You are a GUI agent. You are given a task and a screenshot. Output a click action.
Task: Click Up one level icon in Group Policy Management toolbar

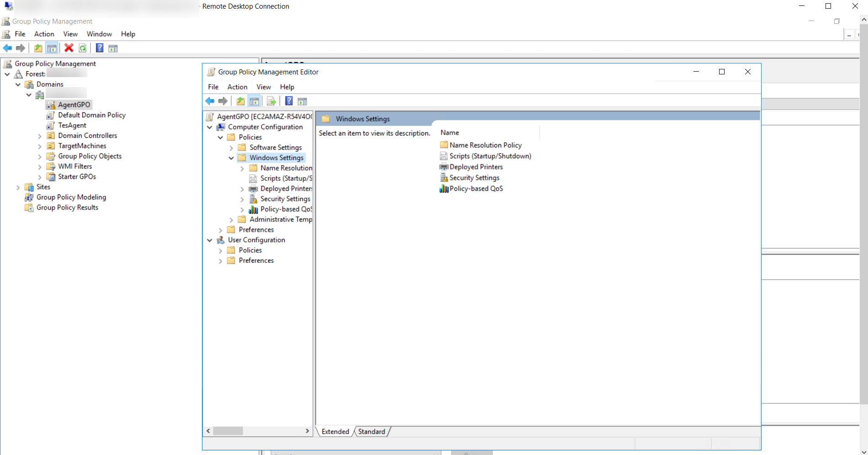38,48
